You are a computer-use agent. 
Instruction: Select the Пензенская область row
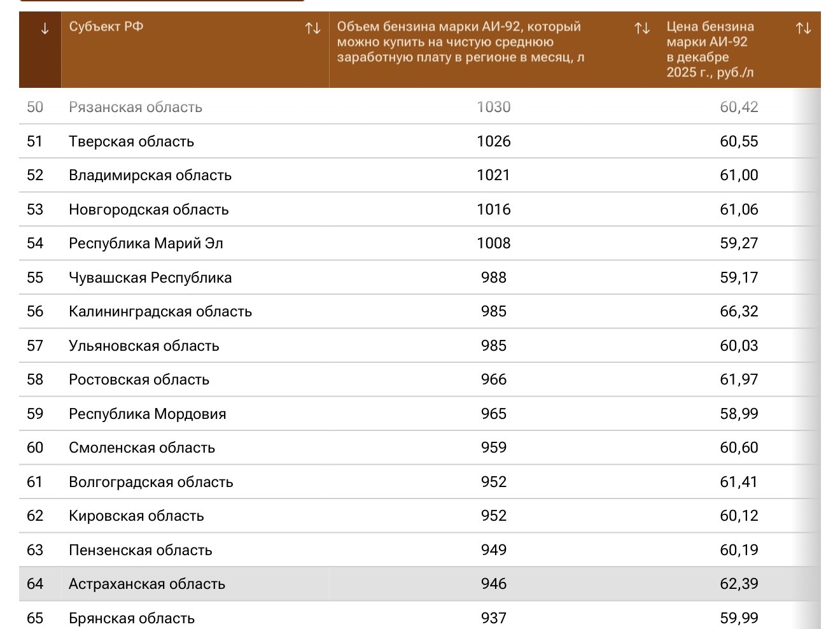pos(140,550)
